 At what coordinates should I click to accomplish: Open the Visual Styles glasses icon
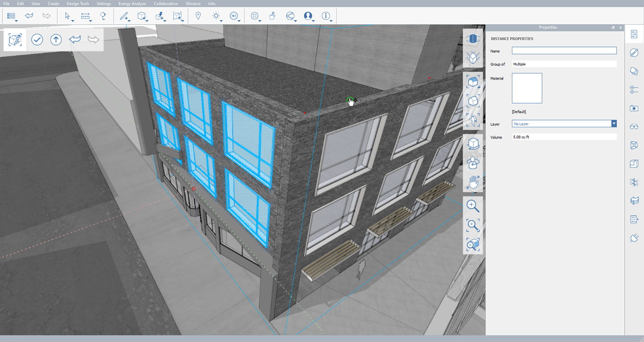pyautogui.click(x=634, y=127)
